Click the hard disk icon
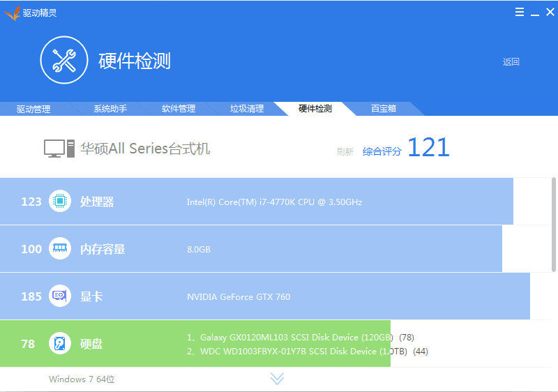 click(x=60, y=343)
